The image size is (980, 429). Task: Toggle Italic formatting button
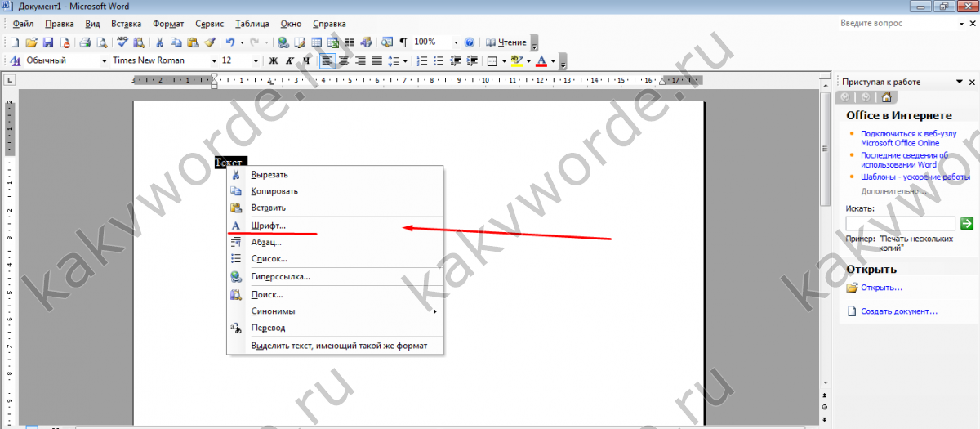290,60
